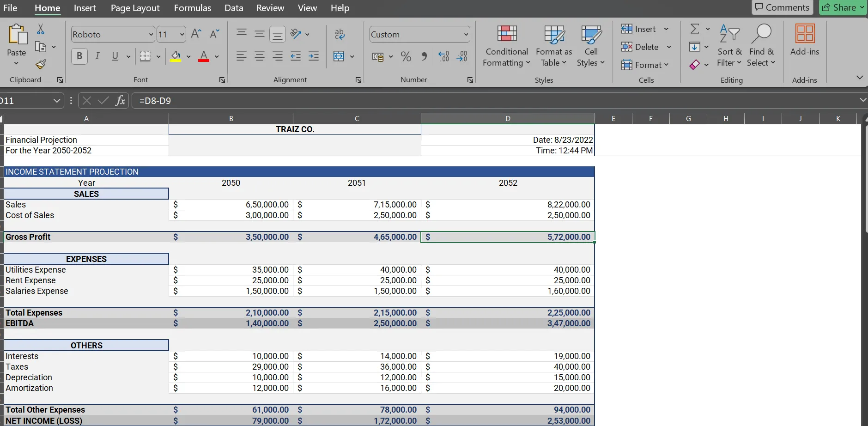The image size is (868, 426).
Task: Click Decrease Indent icon
Action: [296, 56]
